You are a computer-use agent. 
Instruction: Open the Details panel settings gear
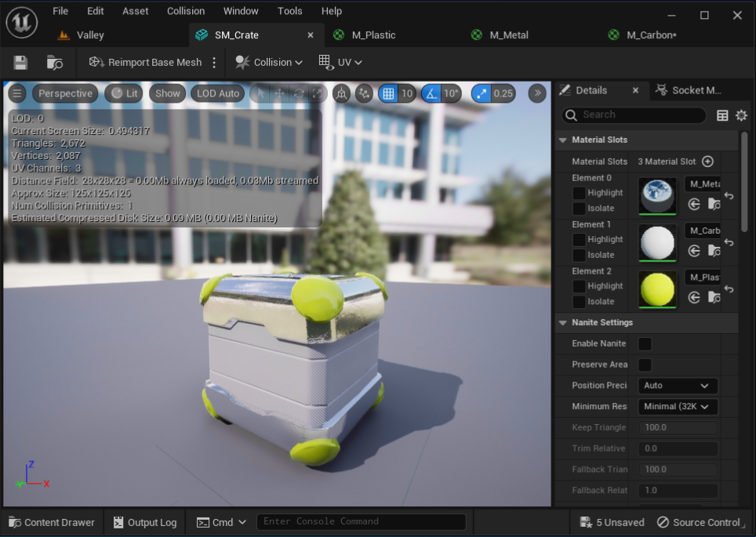click(741, 115)
